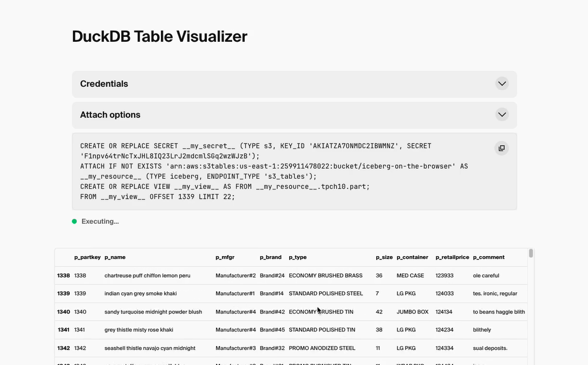The width and height of the screenshot is (588, 365).
Task: Copy the SQL query with copy icon
Action: (x=501, y=148)
